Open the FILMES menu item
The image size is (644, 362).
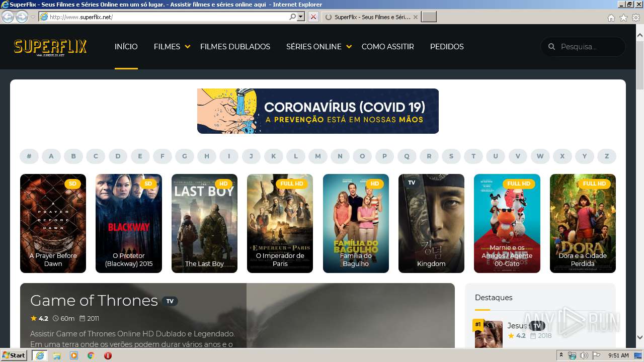[167, 47]
